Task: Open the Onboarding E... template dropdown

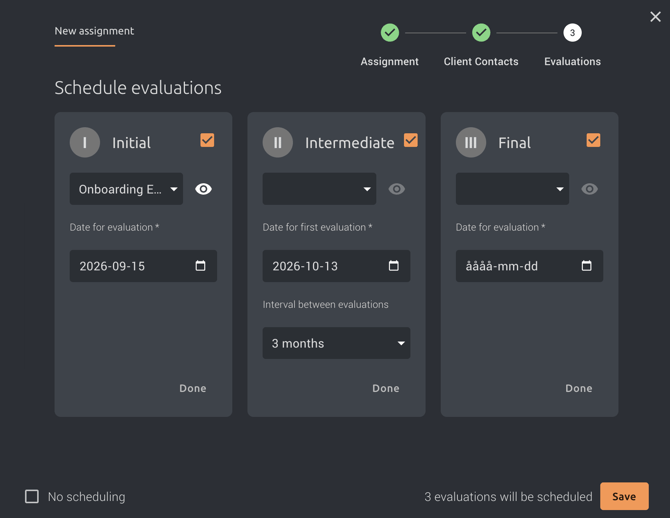Action: pos(126,189)
